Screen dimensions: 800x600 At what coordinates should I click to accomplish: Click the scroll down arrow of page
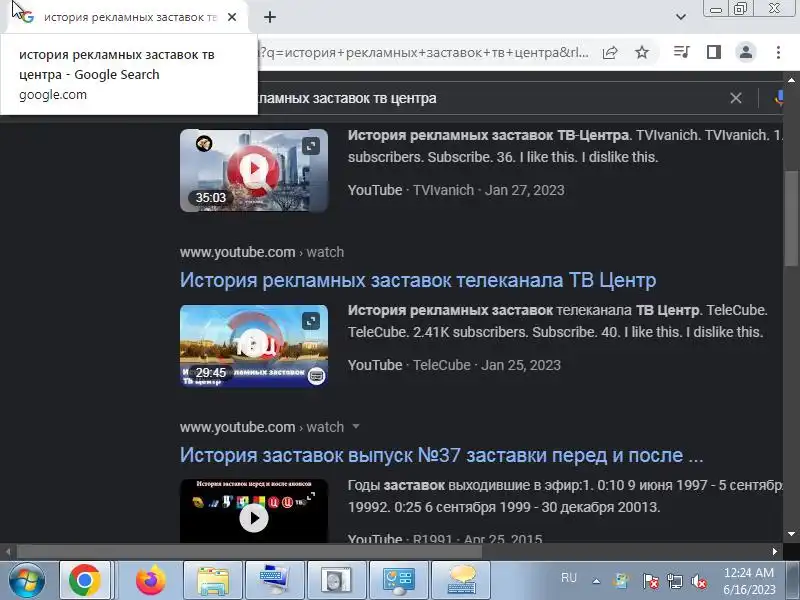coord(791,534)
